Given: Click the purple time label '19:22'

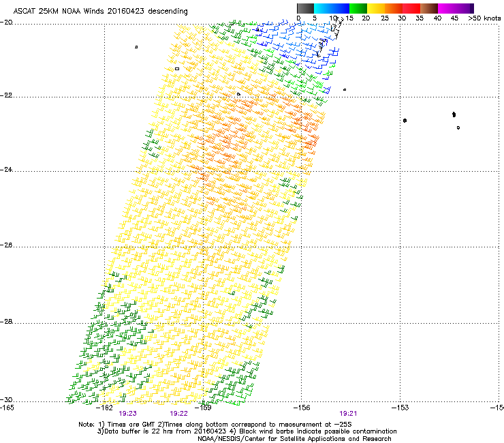Looking at the screenshot, I should tap(178, 414).
